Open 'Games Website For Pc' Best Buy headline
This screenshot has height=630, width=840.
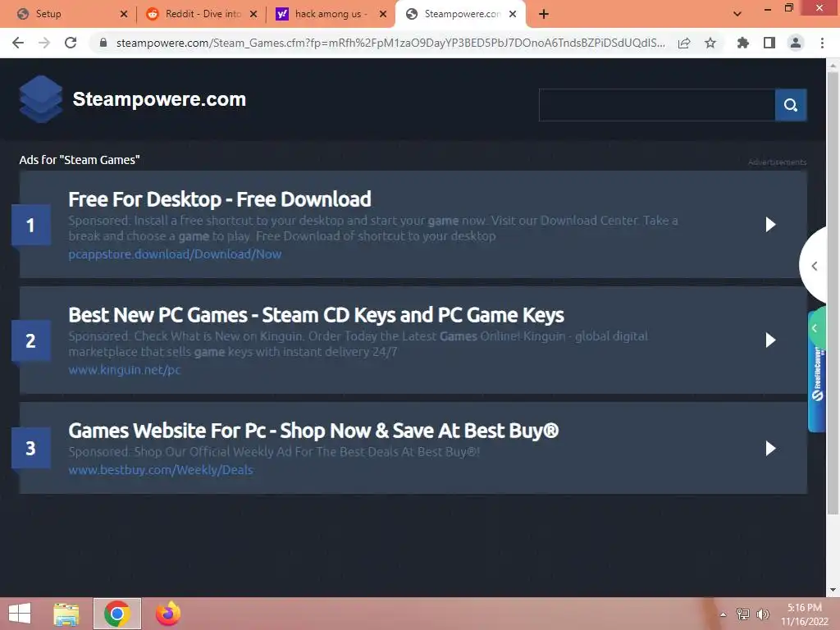[x=313, y=431]
